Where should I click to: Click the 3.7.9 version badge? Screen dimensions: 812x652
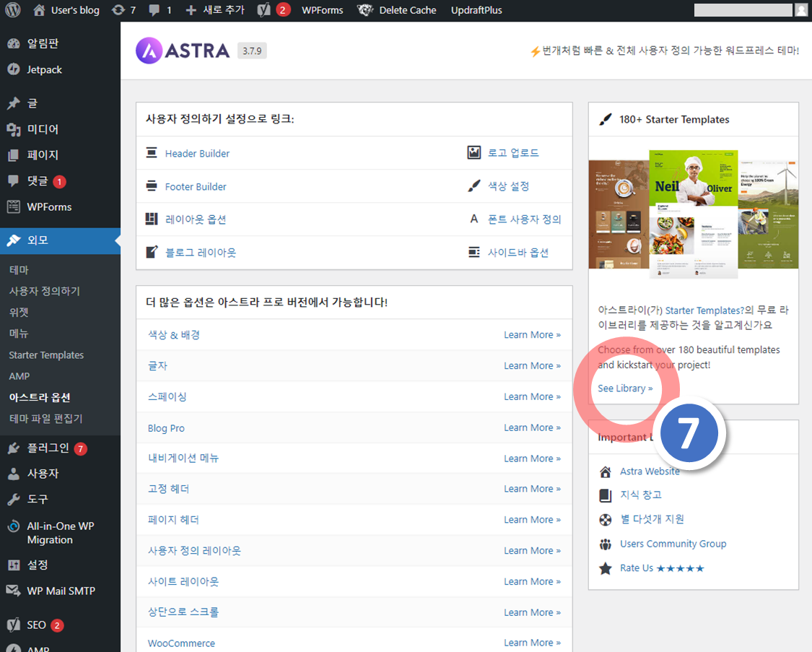coord(252,51)
